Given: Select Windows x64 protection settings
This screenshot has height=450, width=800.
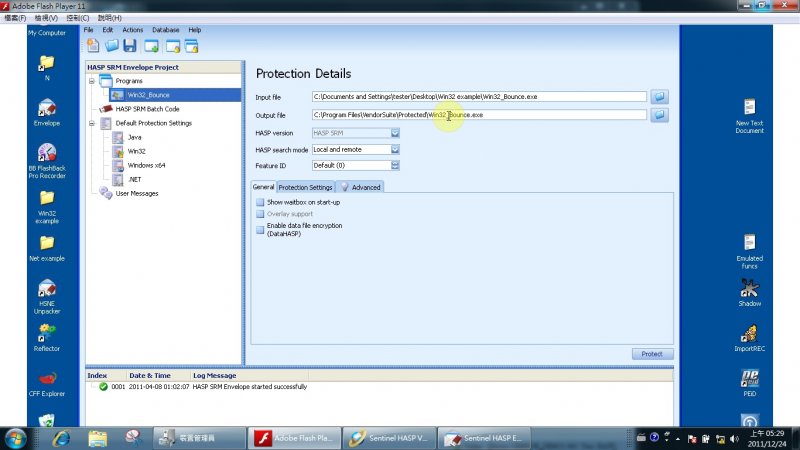Looking at the screenshot, I should (x=146, y=165).
